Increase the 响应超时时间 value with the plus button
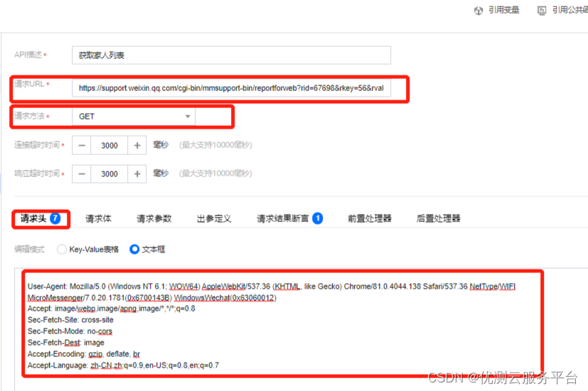The height and width of the screenshot is (391, 588). point(137,173)
